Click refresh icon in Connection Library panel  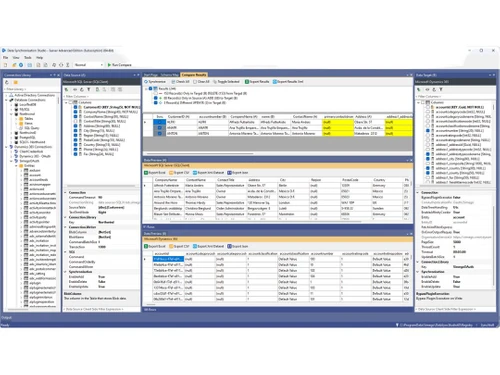coord(7,82)
